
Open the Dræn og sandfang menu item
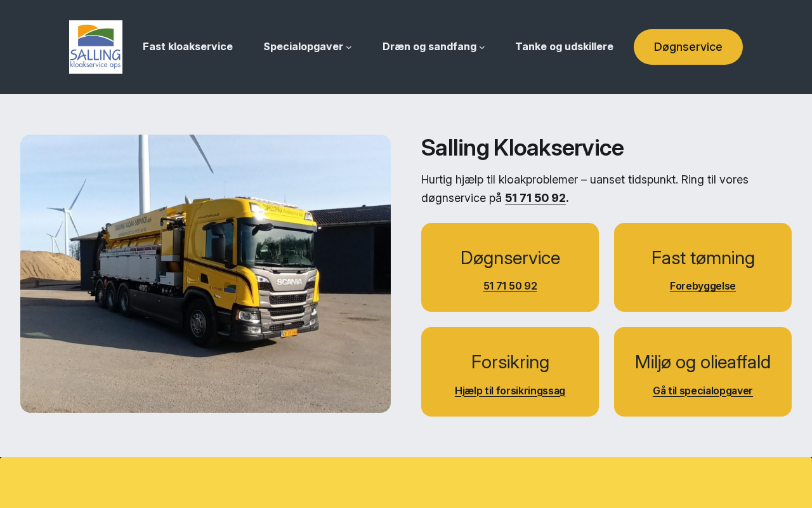click(x=429, y=46)
